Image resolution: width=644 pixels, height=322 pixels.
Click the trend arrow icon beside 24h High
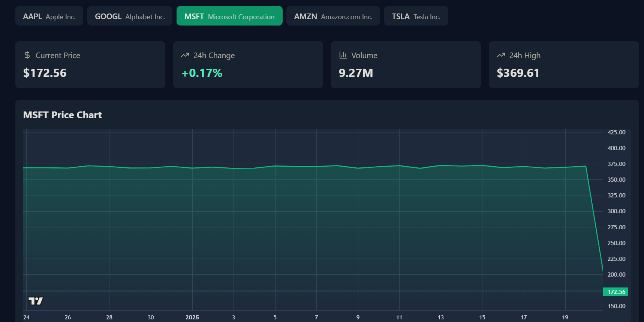click(501, 55)
